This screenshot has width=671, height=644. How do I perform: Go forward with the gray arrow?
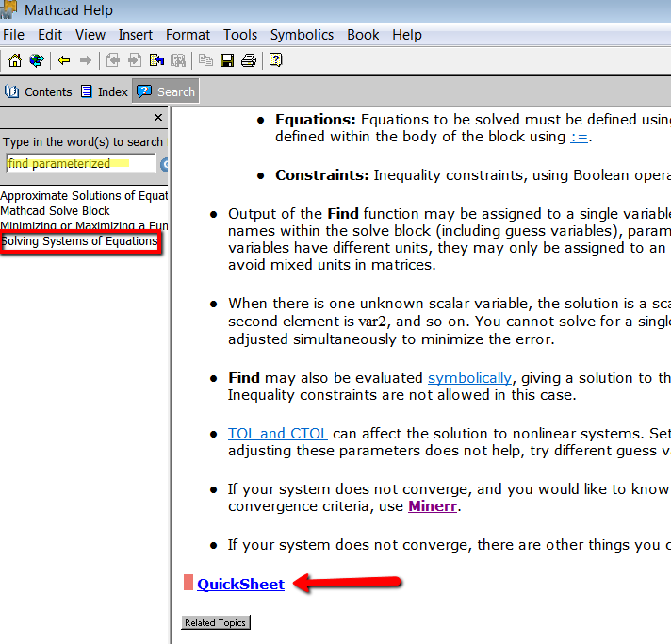click(x=86, y=60)
